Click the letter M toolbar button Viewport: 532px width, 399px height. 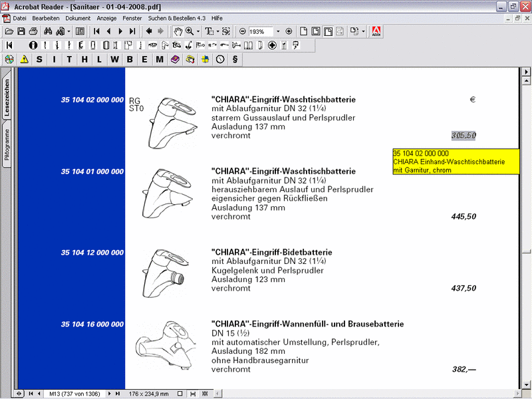(160, 59)
